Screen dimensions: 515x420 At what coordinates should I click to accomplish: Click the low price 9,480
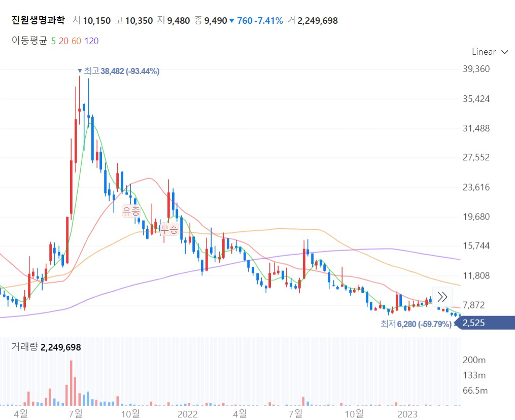(178, 21)
